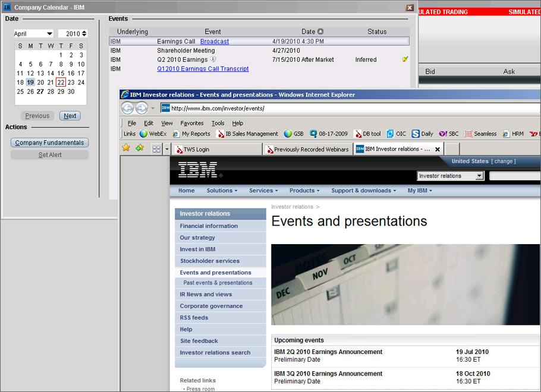This screenshot has width=541, height=392.
Task: Click the Underlying column header
Action: tap(132, 31)
